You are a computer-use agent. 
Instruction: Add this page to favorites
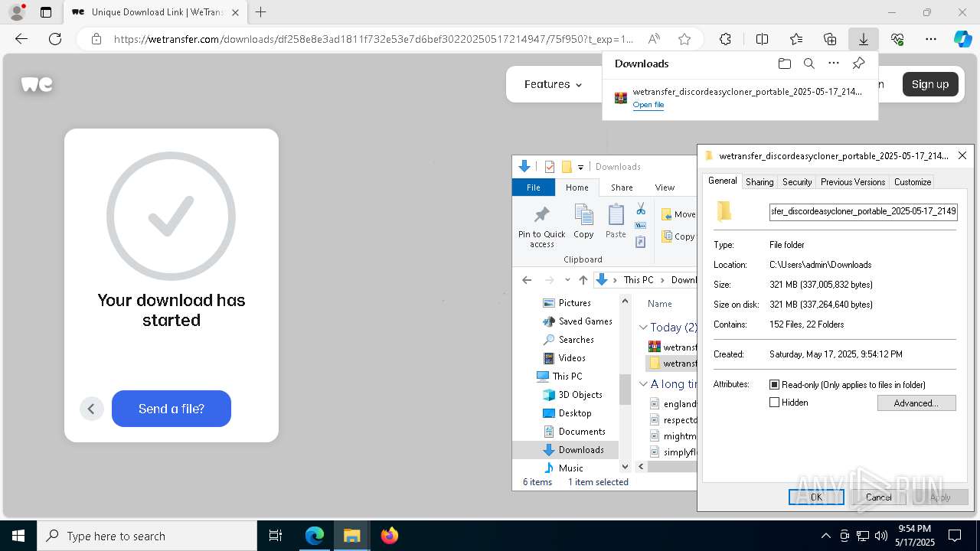[x=684, y=39]
